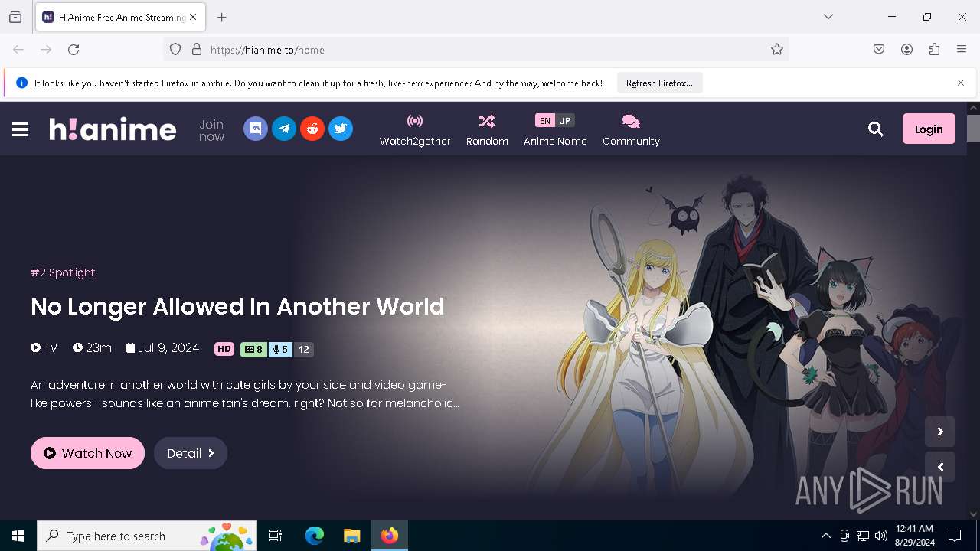Click the taskbar search box
Screen dimensions: 980x551
coord(149,536)
